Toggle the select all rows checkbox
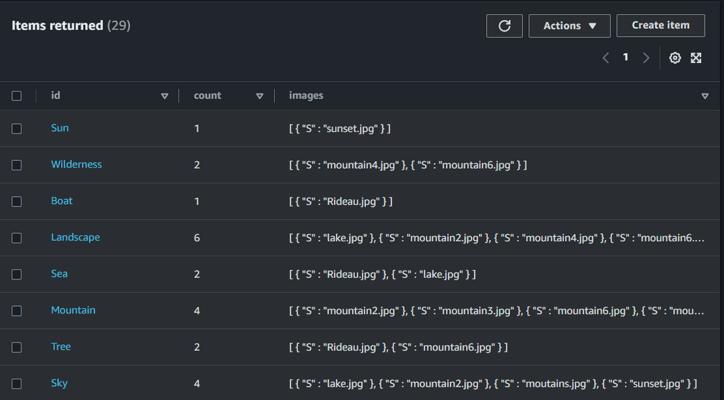This screenshot has height=400, width=724. (16, 96)
